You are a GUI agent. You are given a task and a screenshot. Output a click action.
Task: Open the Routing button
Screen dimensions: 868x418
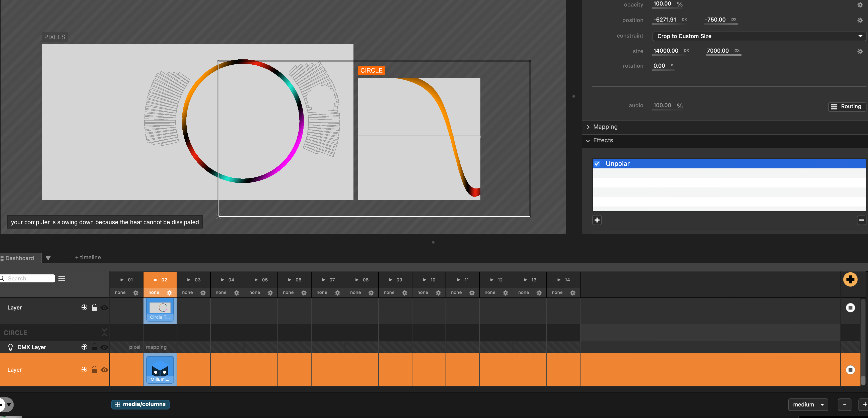(846, 106)
